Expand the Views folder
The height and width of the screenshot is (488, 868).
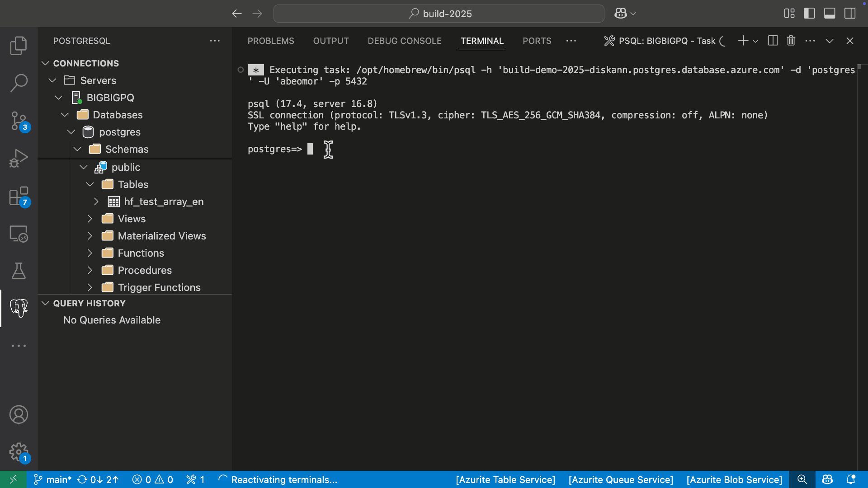coord(90,219)
